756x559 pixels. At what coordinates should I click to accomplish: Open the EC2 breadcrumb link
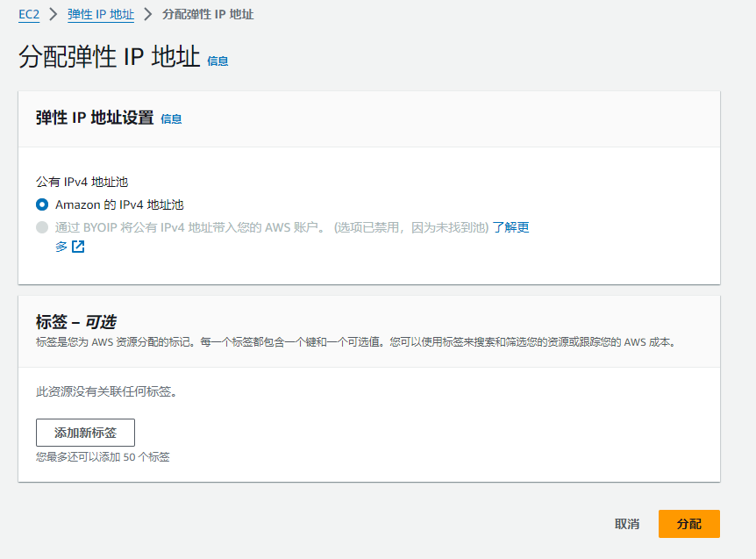[x=29, y=14]
